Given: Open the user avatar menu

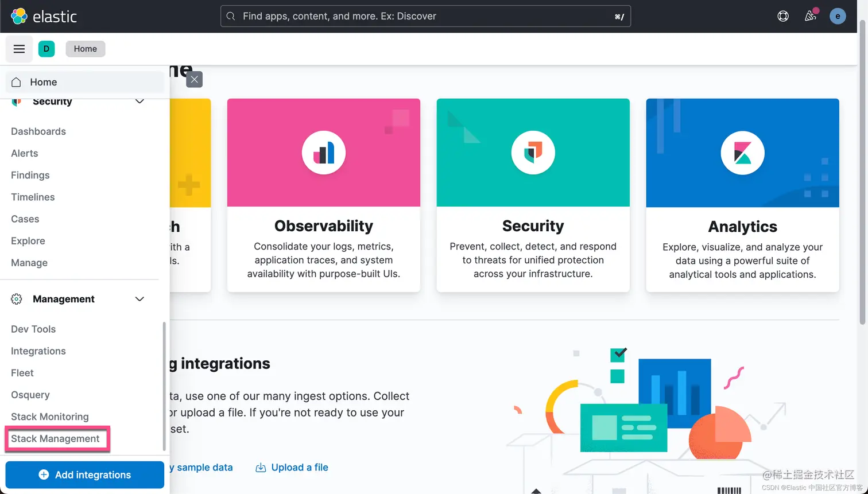Looking at the screenshot, I should tap(838, 16).
